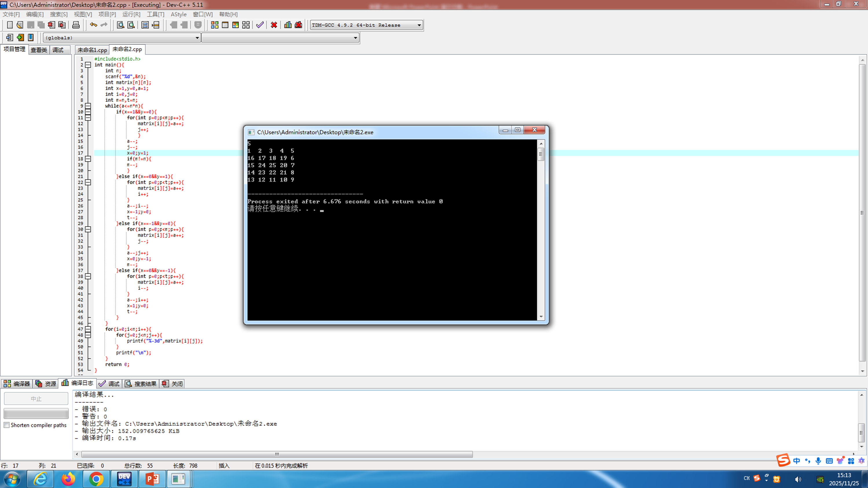The height and width of the screenshot is (488, 868).
Task: Collapse the while loop fold at line 9
Action: pos(88,106)
